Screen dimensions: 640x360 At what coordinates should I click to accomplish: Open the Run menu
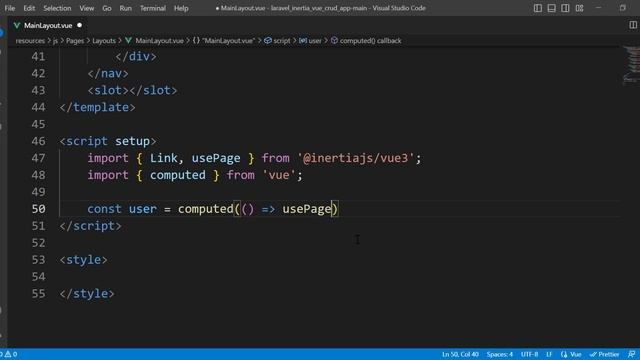point(125,8)
